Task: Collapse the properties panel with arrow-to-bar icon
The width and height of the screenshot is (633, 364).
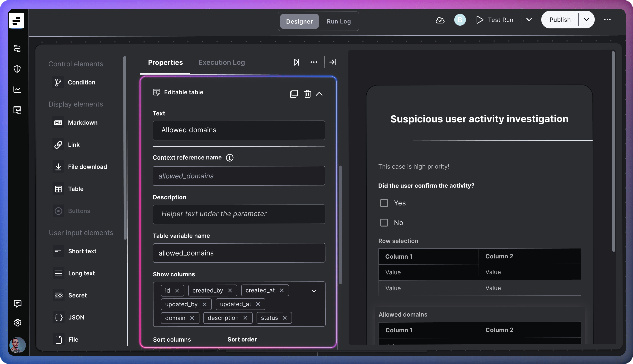Action: coord(333,62)
